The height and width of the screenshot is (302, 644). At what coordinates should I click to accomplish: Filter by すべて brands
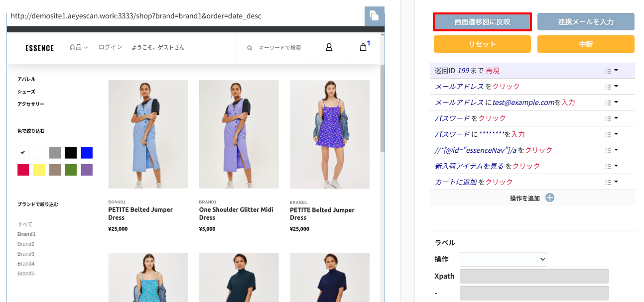25,224
